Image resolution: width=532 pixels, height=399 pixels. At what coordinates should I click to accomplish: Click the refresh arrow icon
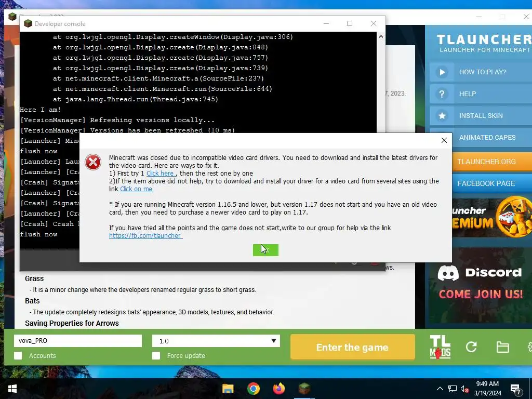471,347
